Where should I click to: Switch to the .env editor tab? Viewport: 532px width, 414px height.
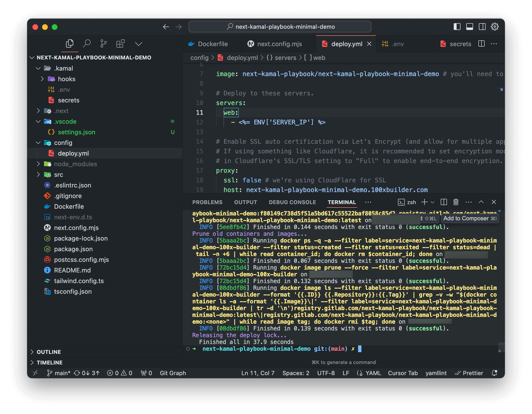coord(405,44)
